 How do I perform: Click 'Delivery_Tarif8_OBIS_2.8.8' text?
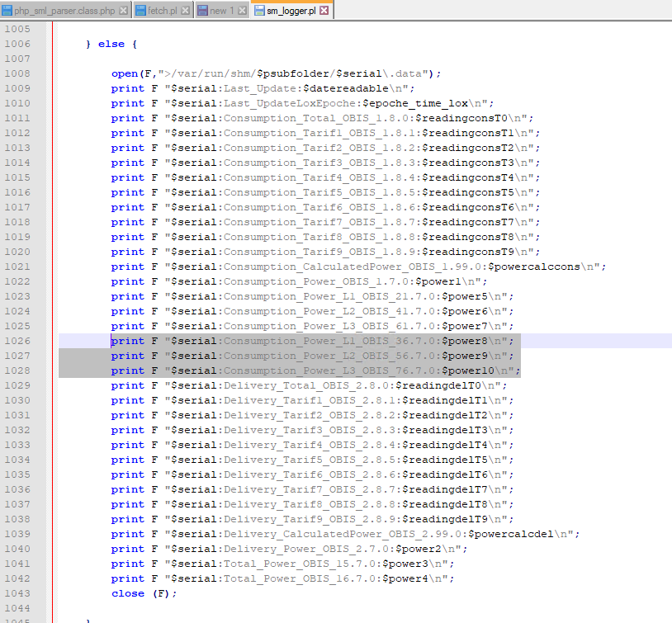[310, 505]
